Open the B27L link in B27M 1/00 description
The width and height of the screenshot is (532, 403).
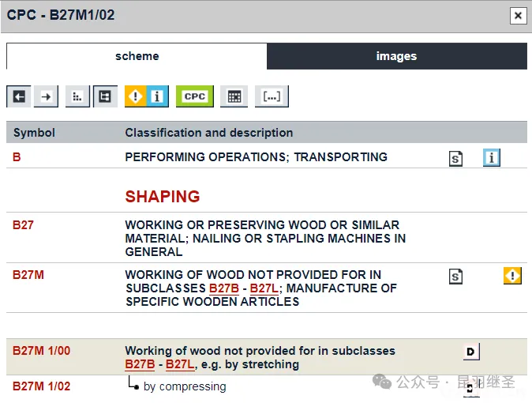click(x=180, y=364)
